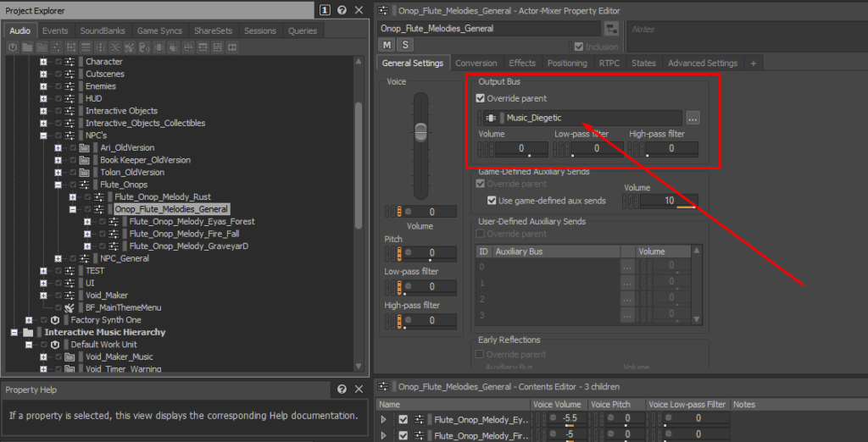
Task: Click the references icon beside the object name
Action: coord(611,29)
